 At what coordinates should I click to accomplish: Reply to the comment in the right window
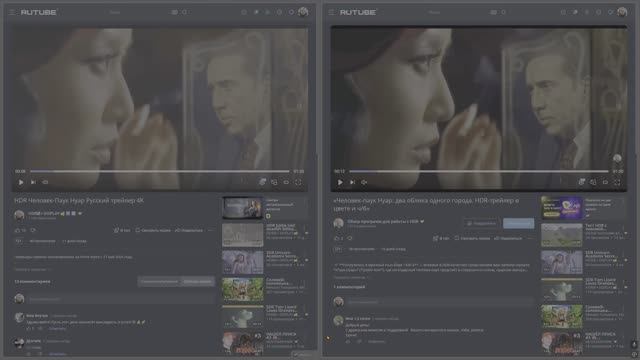click(x=376, y=342)
